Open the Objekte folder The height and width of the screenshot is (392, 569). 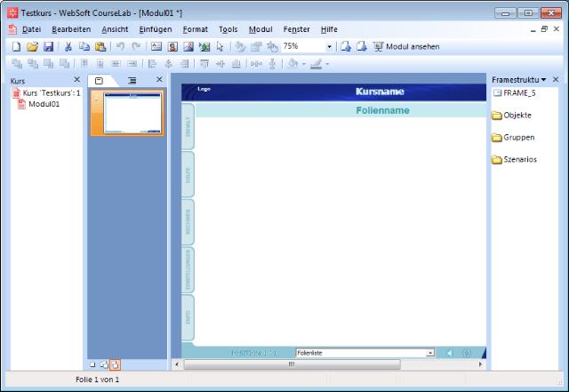pos(512,116)
